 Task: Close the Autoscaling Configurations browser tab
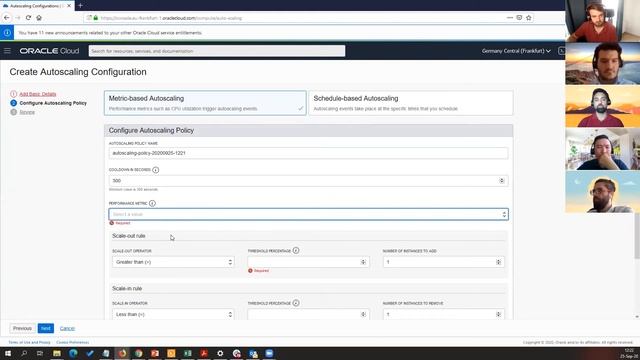tap(69, 6)
